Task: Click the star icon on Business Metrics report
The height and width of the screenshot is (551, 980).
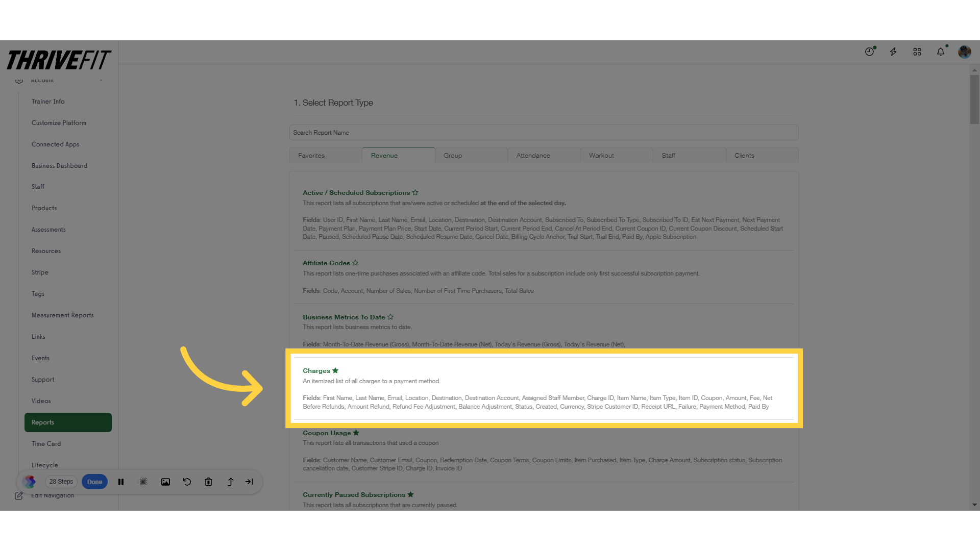Action: tap(390, 316)
